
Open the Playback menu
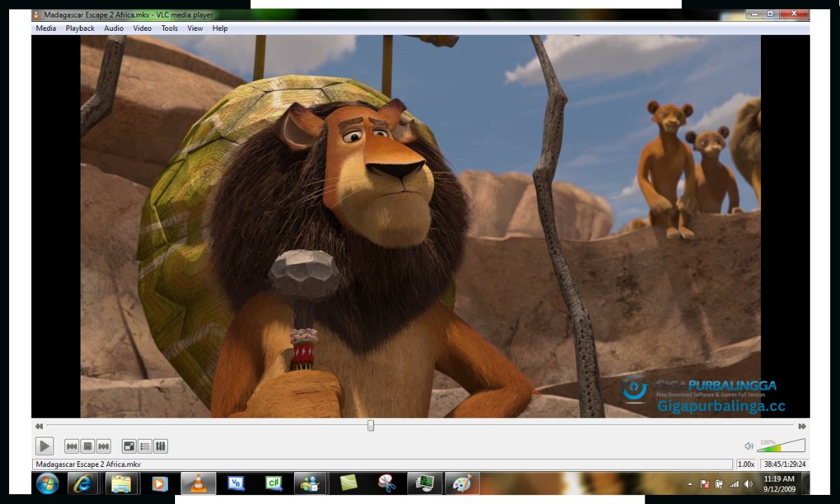click(80, 29)
